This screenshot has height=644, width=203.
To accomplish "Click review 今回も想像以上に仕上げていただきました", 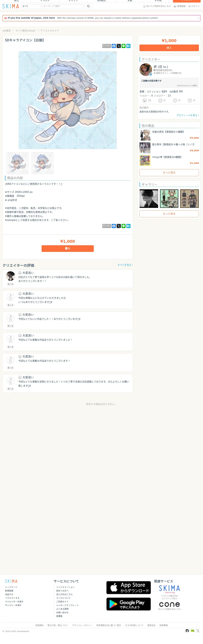I will point(42,298).
